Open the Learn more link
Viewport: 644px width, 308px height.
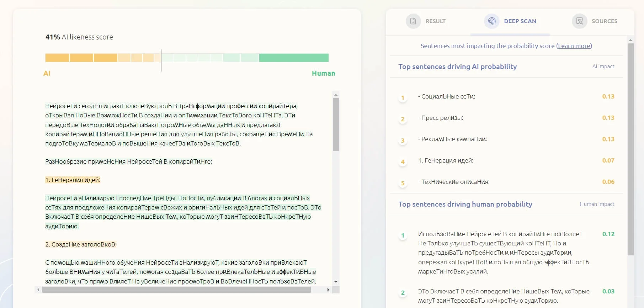coord(574,46)
